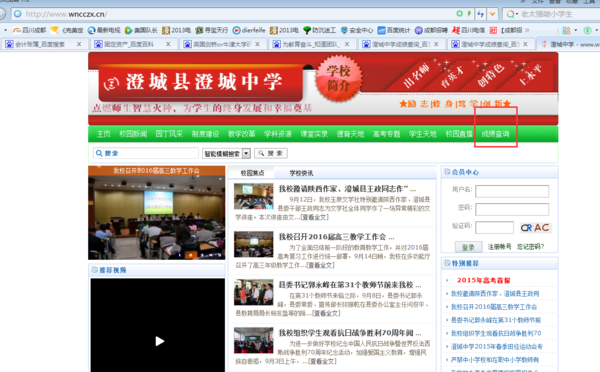Play the recommended video
Viewport: 600px width, 372px height.
160,341
